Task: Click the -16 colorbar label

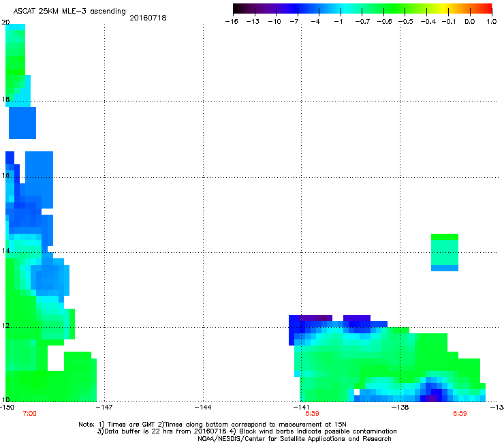Action: [232, 22]
